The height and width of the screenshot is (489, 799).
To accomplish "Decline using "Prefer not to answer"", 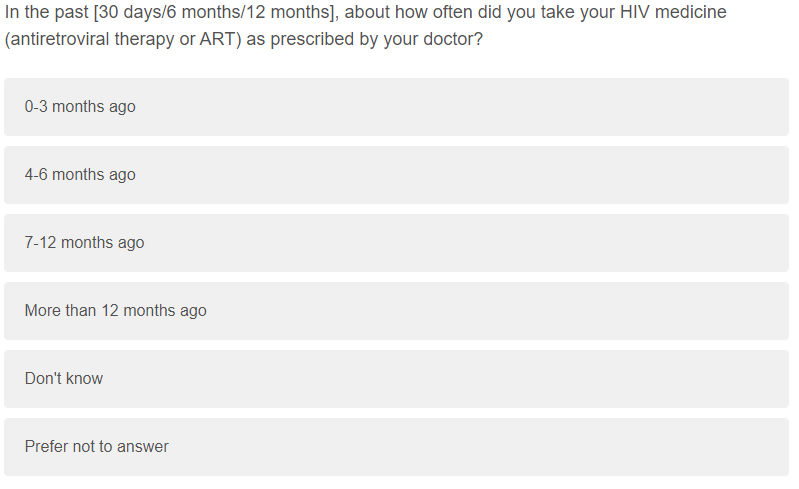I will [x=396, y=447].
